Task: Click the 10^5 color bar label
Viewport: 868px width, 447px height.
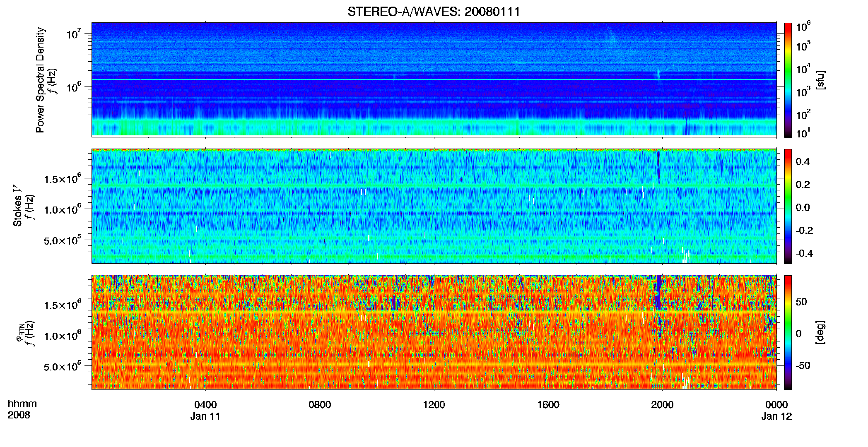Action: 803,46
